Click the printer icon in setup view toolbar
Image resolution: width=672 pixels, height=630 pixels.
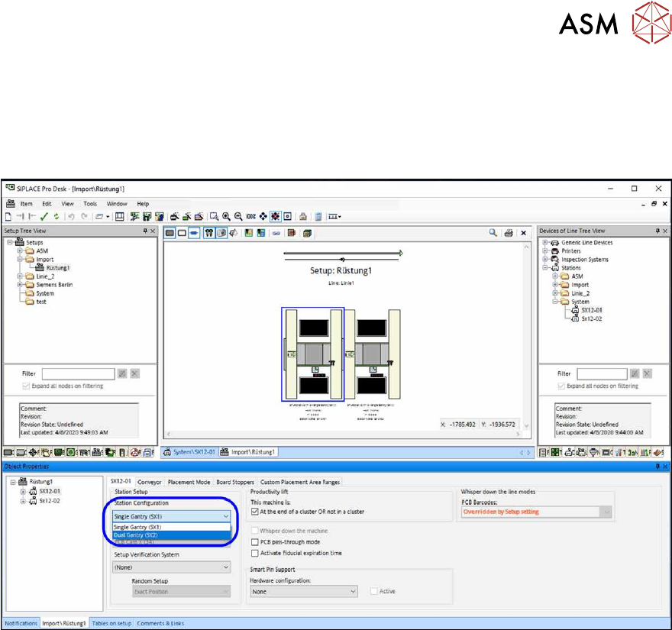pyautogui.click(x=509, y=233)
